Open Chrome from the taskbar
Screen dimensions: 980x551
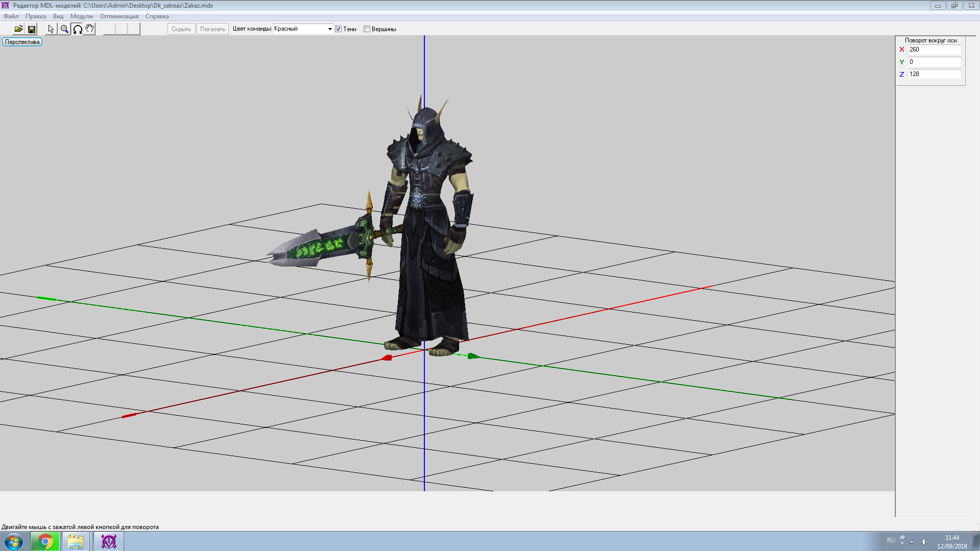(x=45, y=541)
